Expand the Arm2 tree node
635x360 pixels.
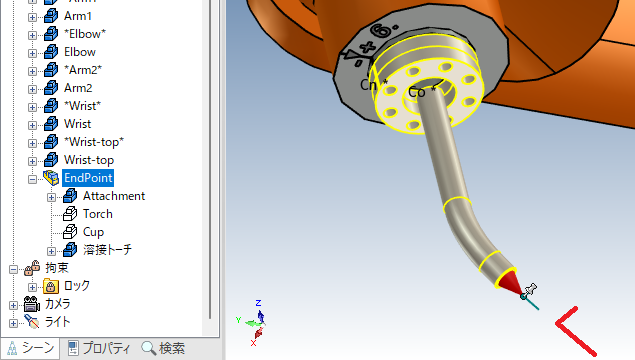(32, 89)
